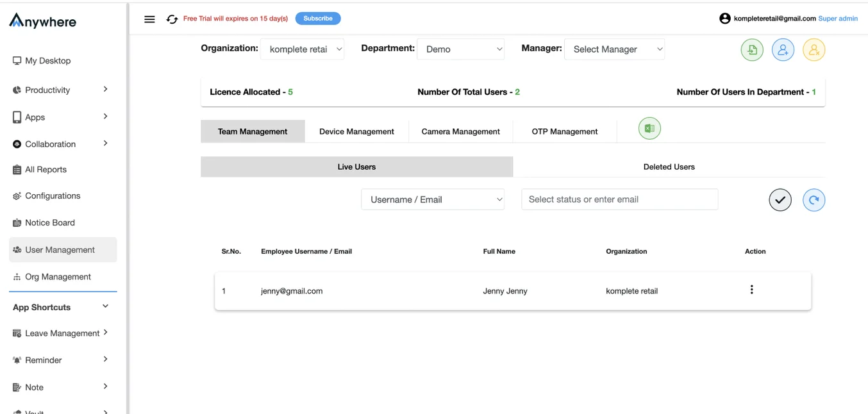Click the green import file icon
868x414 pixels.
click(x=752, y=50)
